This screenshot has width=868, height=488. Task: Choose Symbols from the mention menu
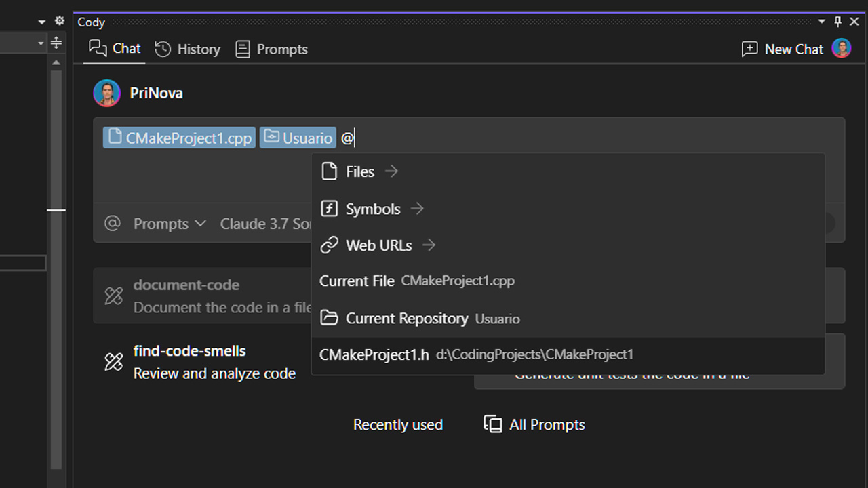(568, 209)
